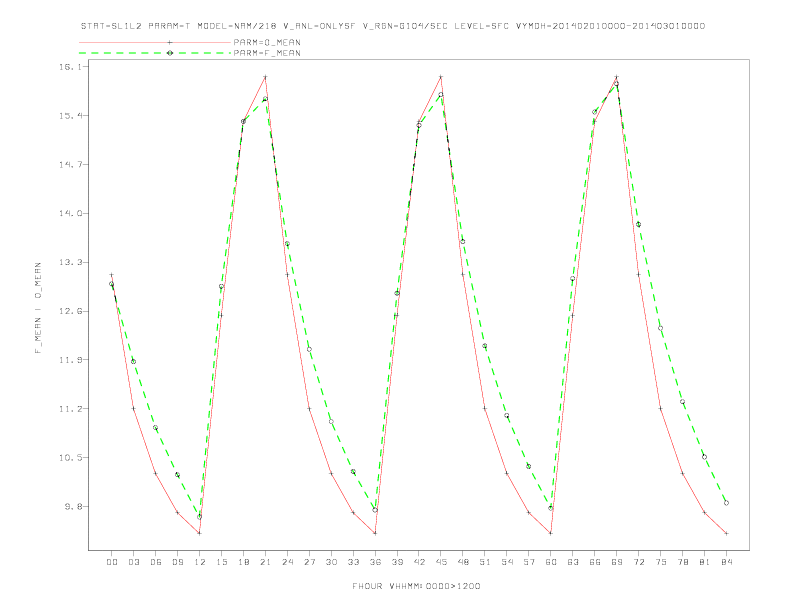This screenshot has width=792, height=612.
Task: Click y-axis tick value 9.8
Action: point(73,506)
